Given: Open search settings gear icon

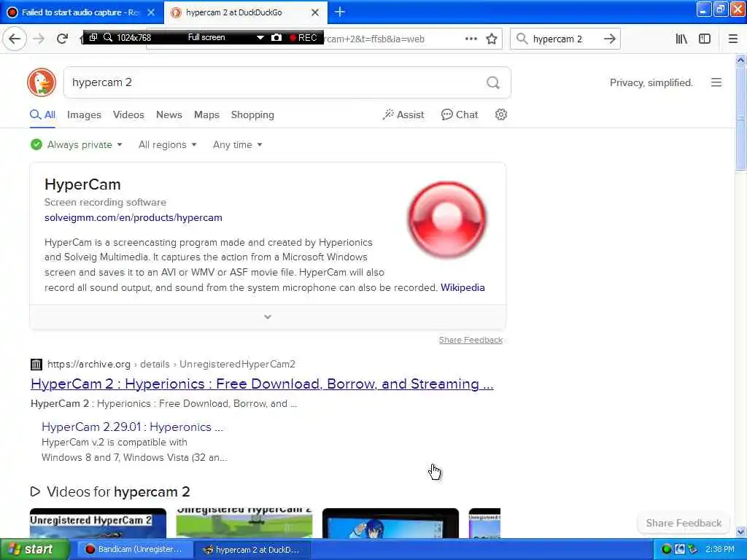Looking at the screenshot, I should pos(500,114).
